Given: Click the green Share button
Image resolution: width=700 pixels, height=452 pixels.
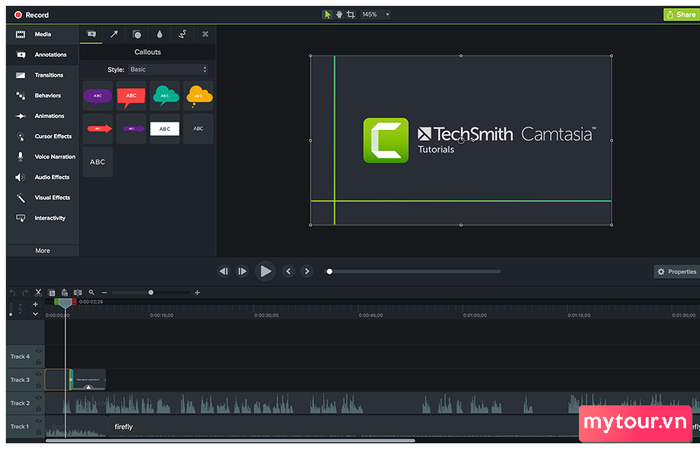Looking at the screenshot, I should tap(681, 15).
